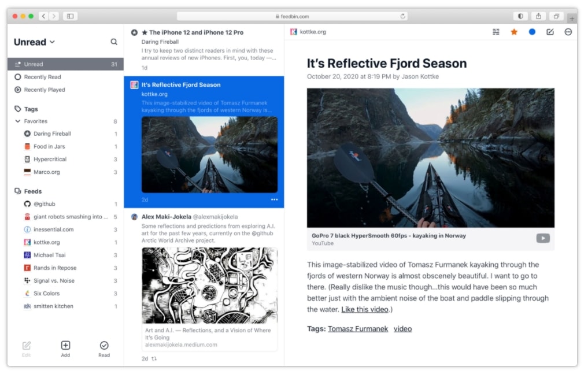Viewport: 588px width, 374px height.
Task: Open the Signal vs. Noise feed
Action: (66, 280)
